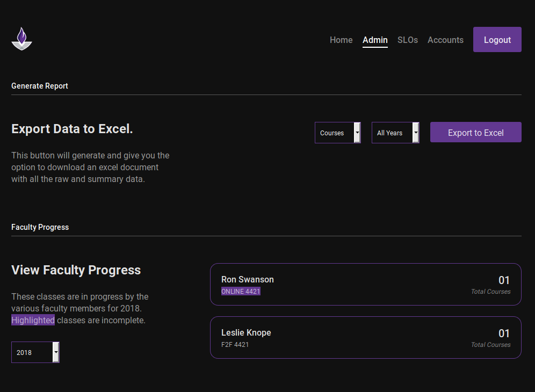Go to the Home page

[341, 40]
